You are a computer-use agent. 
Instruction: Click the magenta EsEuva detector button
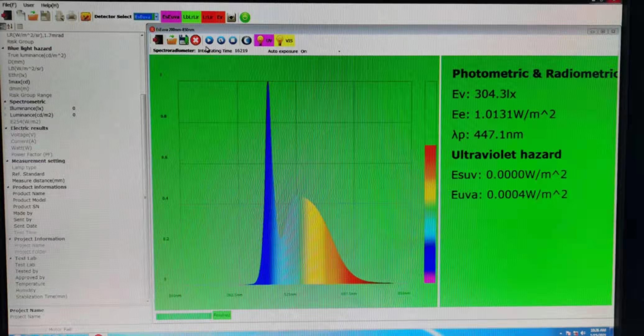tap(171, 17)
